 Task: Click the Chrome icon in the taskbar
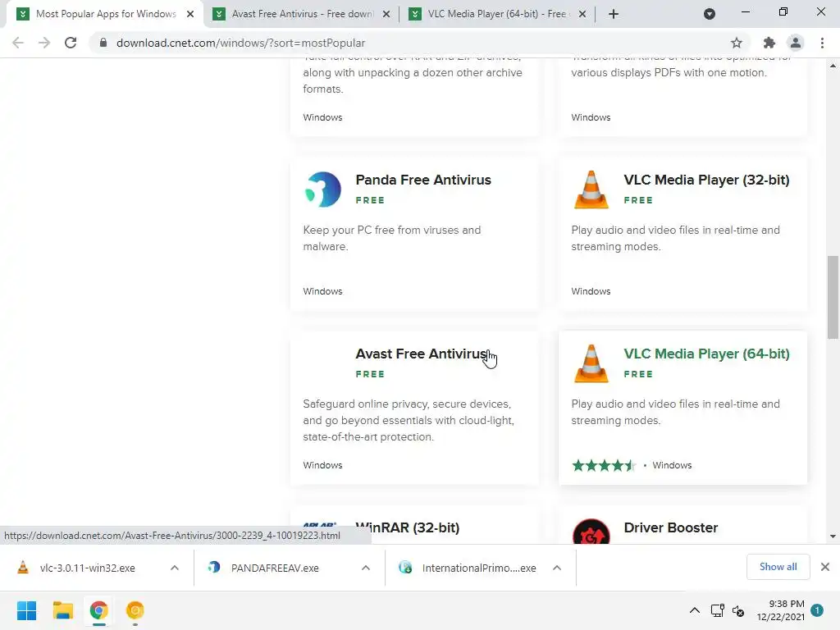point(98,610)
